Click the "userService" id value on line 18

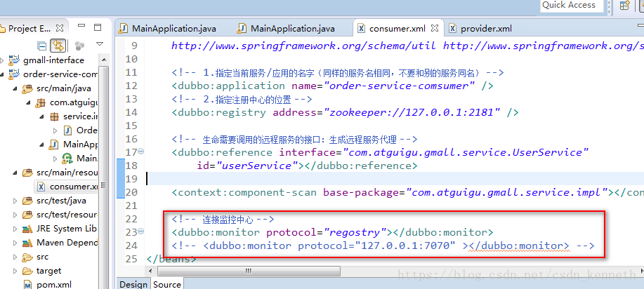[257, 166]
